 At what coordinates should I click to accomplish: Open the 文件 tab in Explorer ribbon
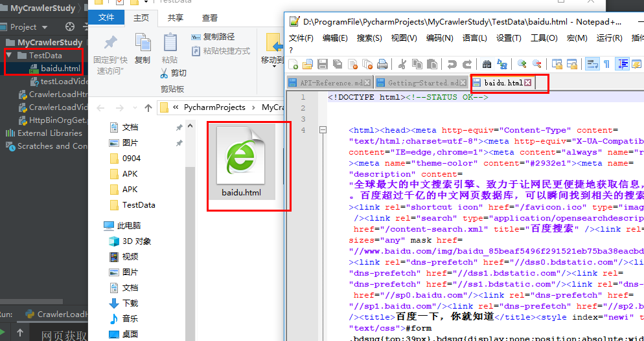click(x=106, y=17)
